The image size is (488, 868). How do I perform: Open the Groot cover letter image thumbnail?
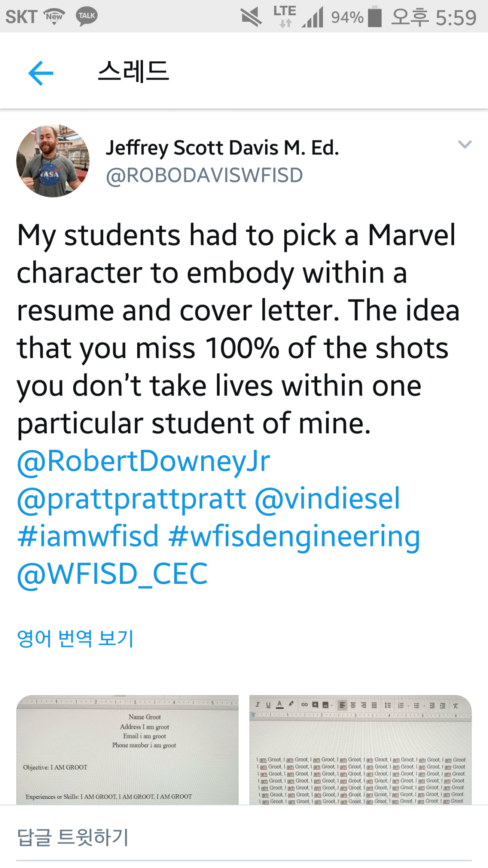coord(360,750)
